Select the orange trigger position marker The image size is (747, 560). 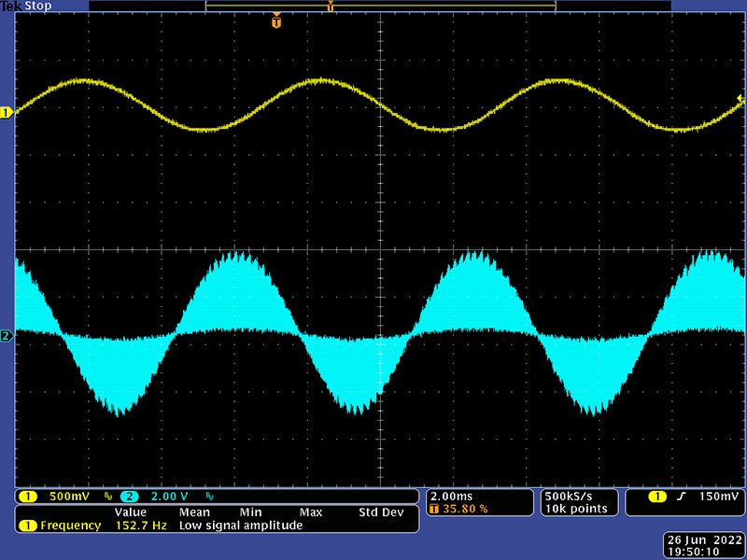pos(275,21)
